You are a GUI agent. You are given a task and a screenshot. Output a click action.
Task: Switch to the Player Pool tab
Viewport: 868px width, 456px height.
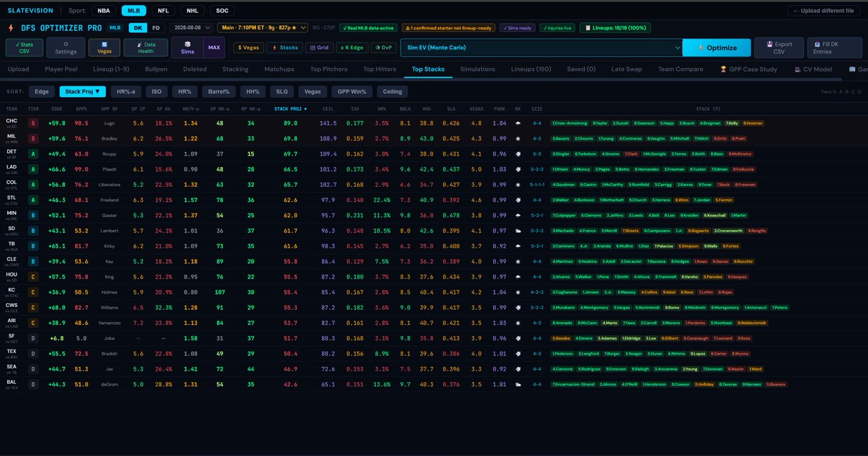coord(61,69)
